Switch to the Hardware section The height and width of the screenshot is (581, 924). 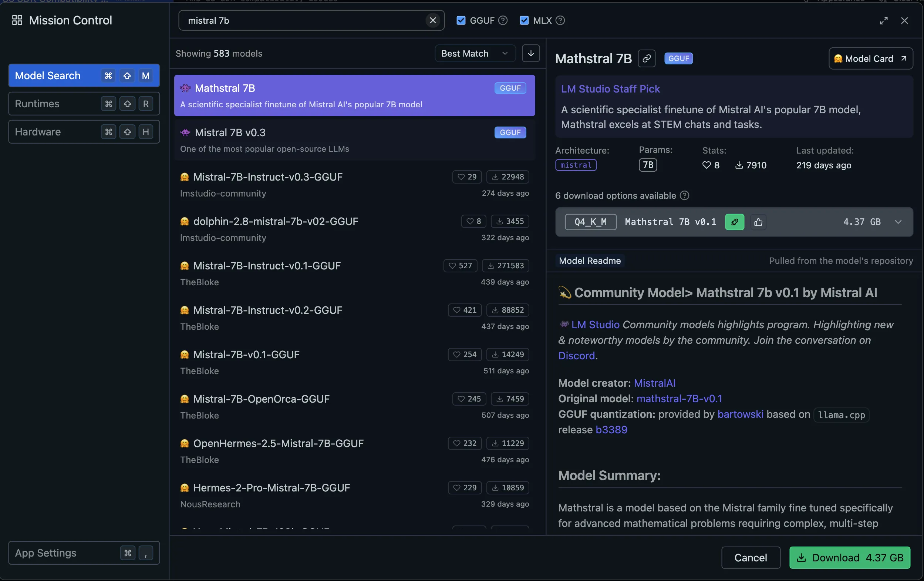(x=84, y=132)
